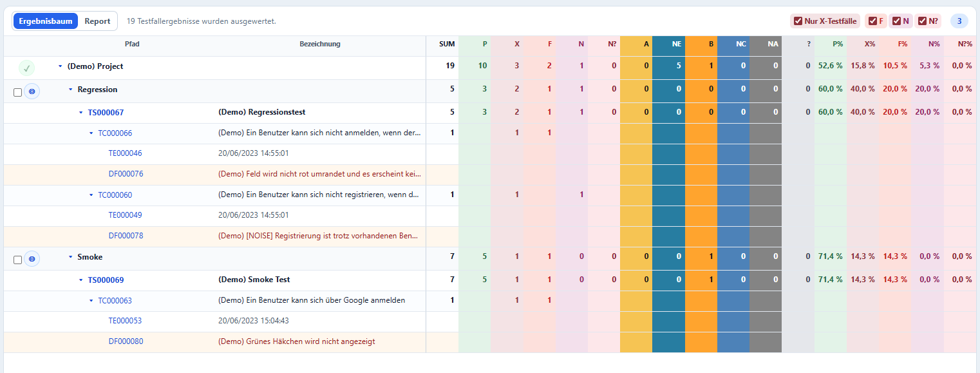Collapse test case TC000060
Screen dimensions: 980x373
(x=91, y=195)
